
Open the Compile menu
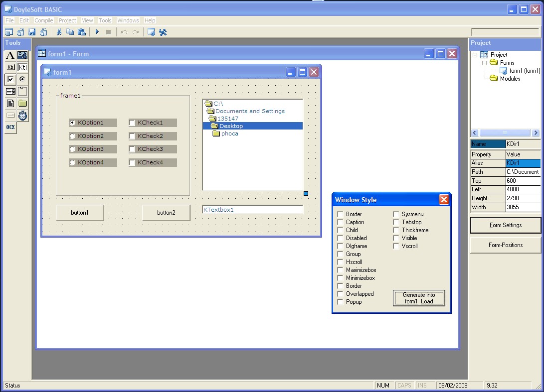[x=44, y=20]
